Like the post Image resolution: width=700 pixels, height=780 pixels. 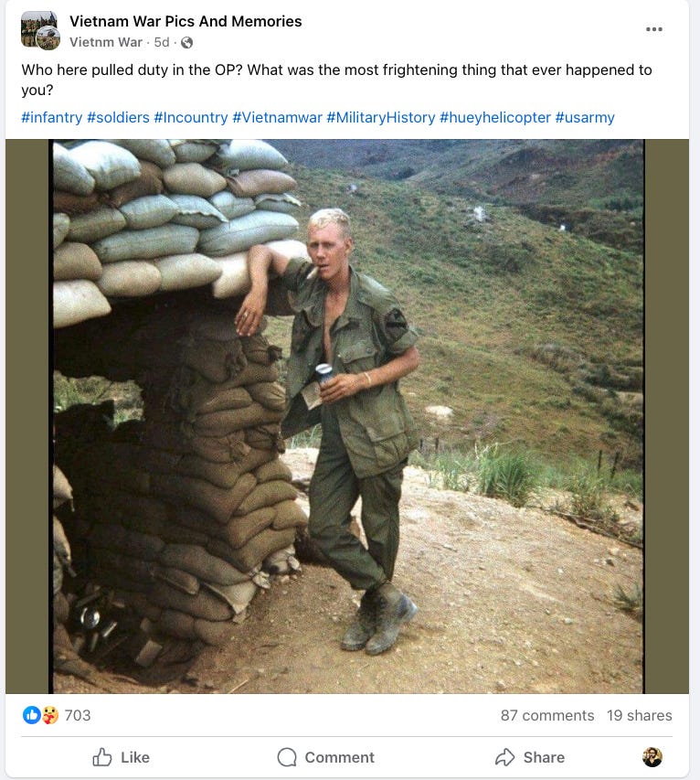(x=121, y=757)
